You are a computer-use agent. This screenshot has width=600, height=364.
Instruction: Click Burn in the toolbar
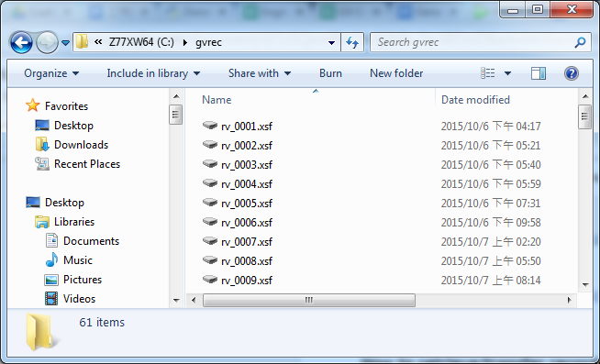[x=330, y=73]
